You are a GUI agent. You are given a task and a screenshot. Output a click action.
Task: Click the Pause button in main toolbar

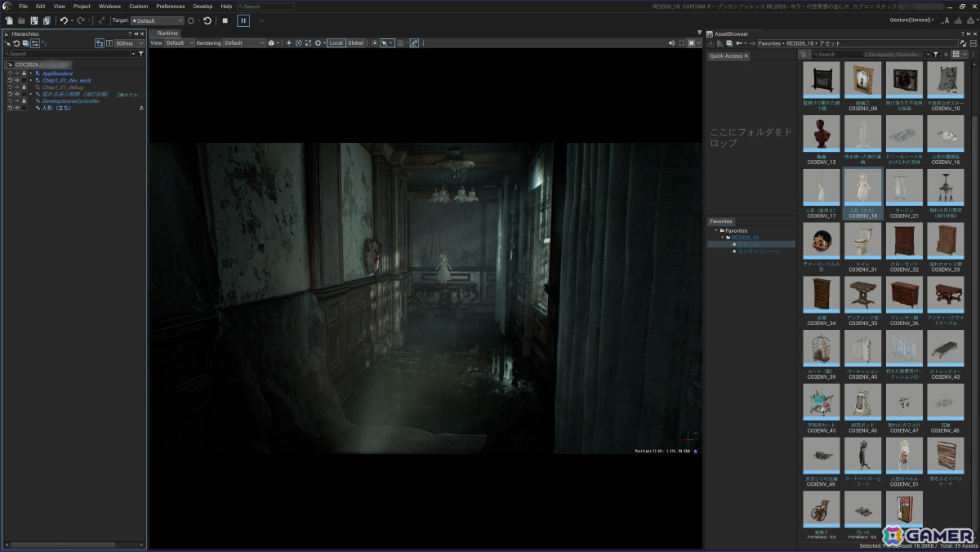click(x=243, y=20)
